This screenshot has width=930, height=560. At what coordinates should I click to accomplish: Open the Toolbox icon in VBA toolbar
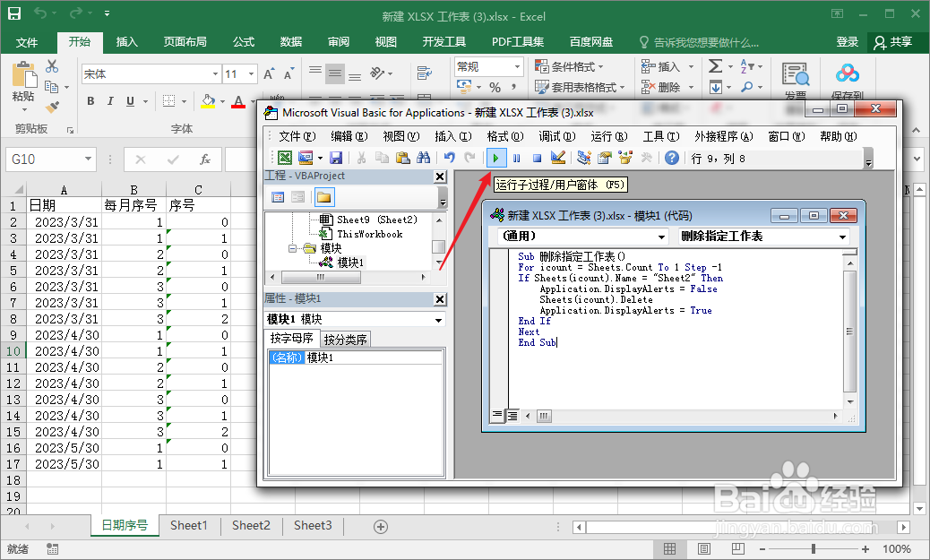click(x=646, y=158)
